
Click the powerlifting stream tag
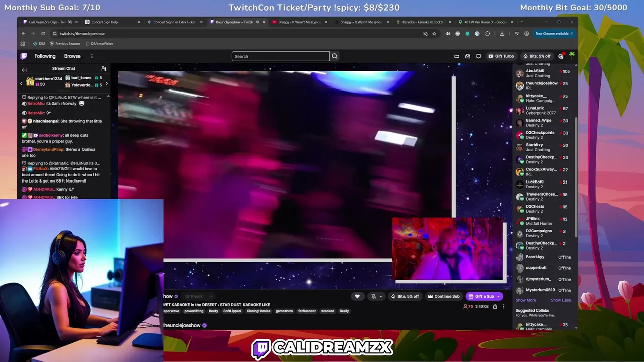pos(194,311)
